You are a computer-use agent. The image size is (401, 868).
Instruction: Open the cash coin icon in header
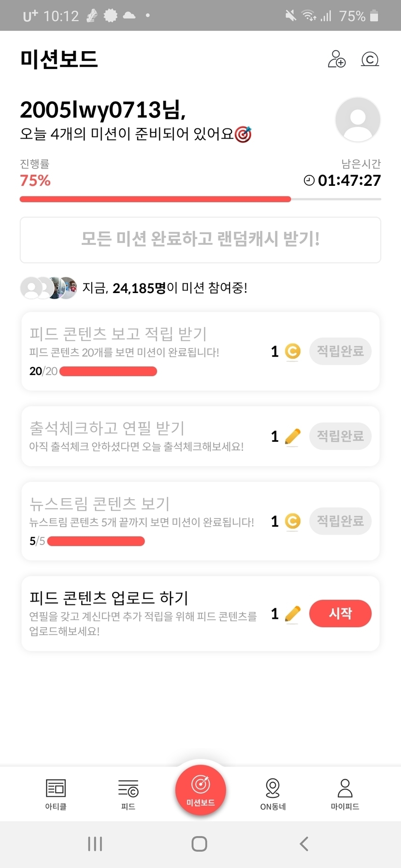[370, 59]
